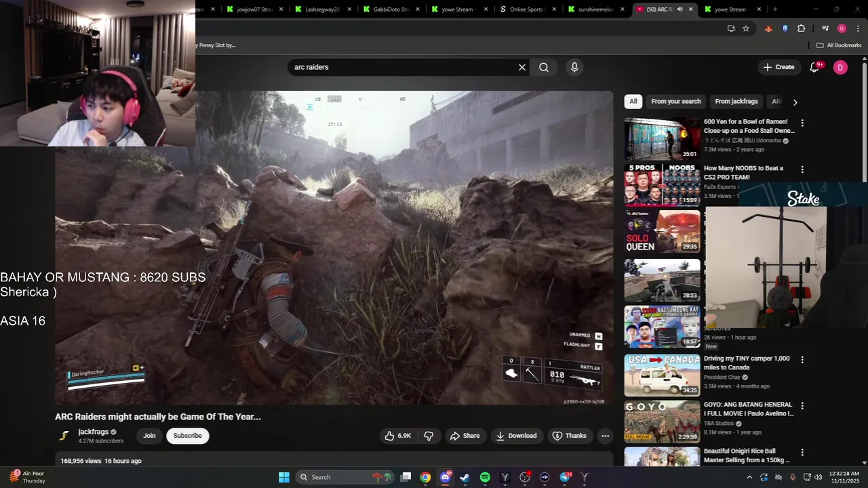Open the All Bookmarks folder
868x488 pixels.
(839, 45)
